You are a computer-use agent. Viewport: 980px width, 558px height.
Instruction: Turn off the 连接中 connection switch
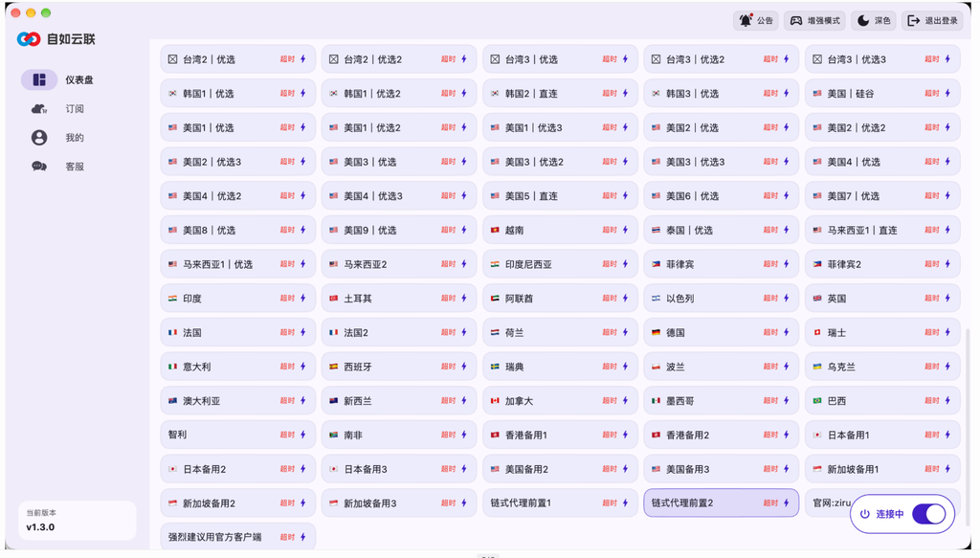[928, 514]
